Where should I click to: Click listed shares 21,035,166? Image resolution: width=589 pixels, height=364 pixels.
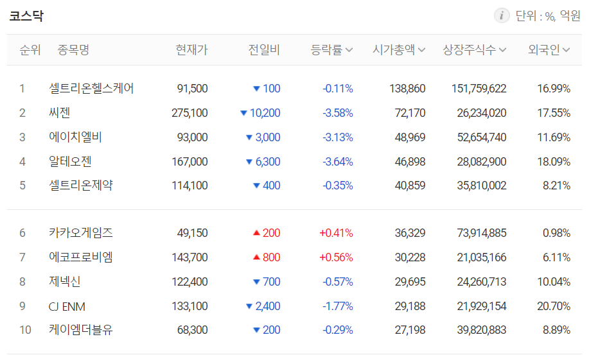point(482,257)
